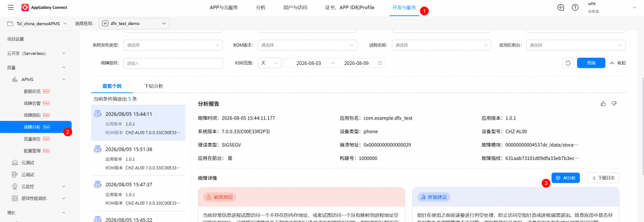Click the start date 2026-08-03
Image resolution: width=644 pixels, height=222 pixels.
point(308,63)
